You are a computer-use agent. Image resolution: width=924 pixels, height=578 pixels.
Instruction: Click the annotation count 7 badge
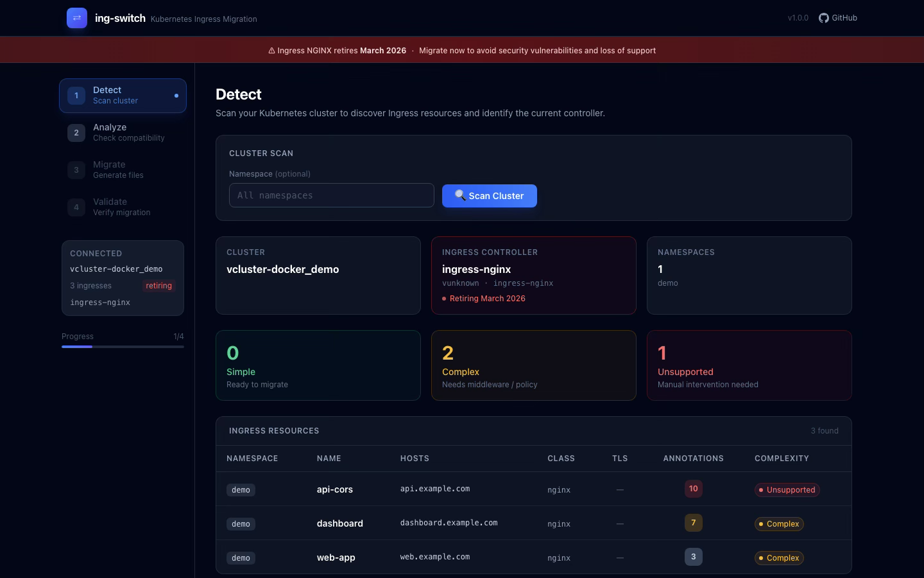point(694,523)
